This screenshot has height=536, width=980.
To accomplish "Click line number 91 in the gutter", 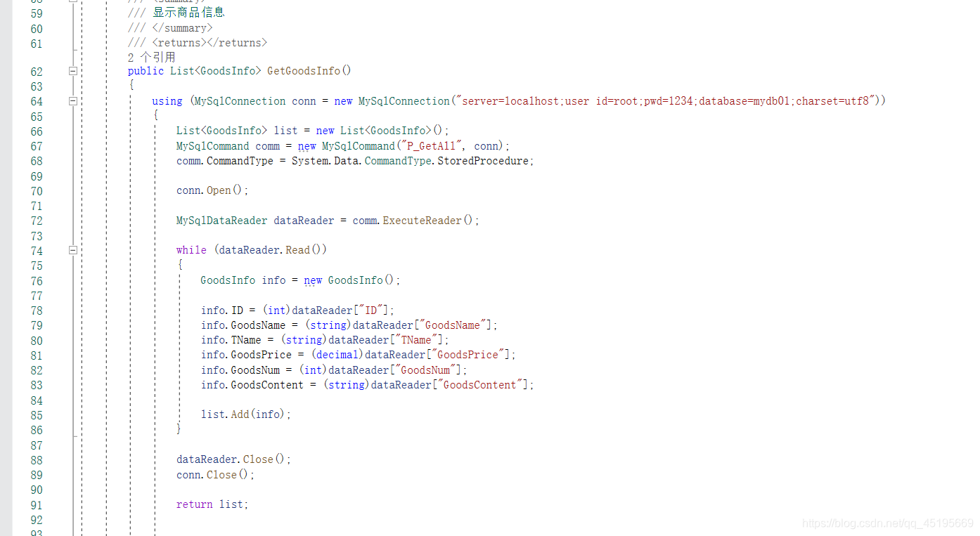I will 37,504.
